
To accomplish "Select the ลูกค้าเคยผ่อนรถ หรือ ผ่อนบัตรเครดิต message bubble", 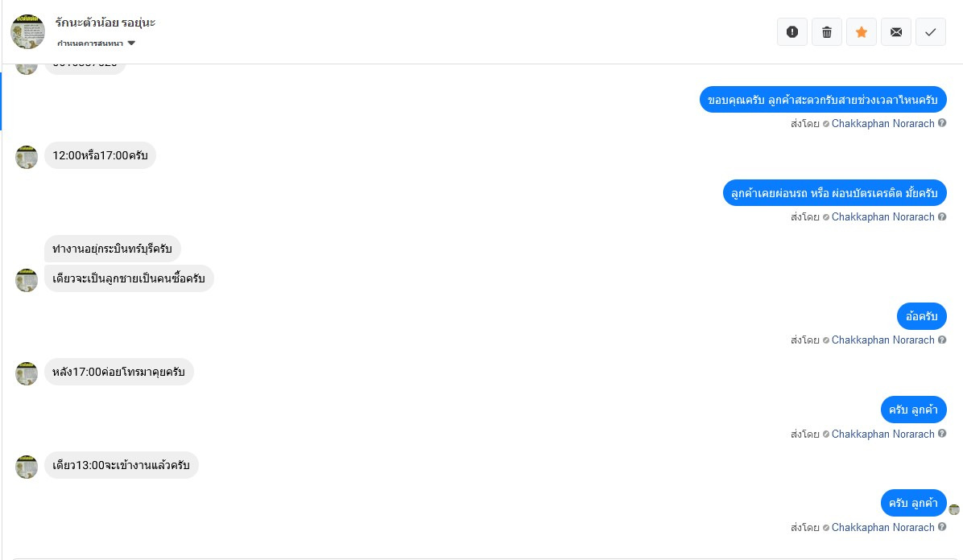I will [x=834, y=193].
